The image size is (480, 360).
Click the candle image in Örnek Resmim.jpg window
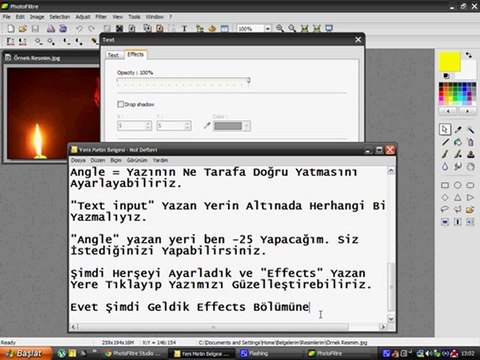click(53, 113)
